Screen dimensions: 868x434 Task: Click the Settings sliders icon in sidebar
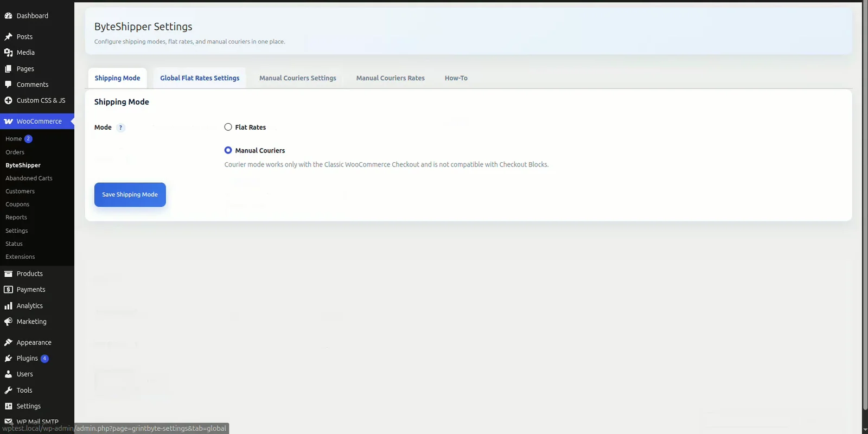[x=8, y=406]
